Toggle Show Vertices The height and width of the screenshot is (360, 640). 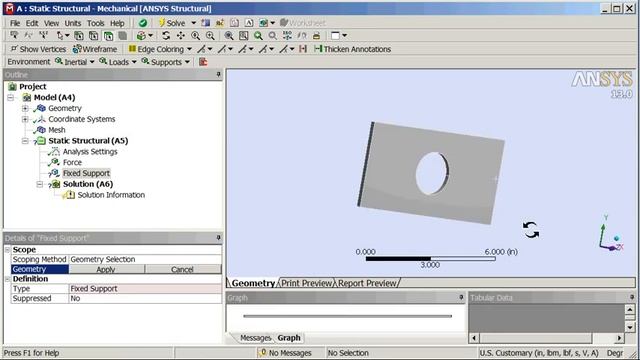38,49
